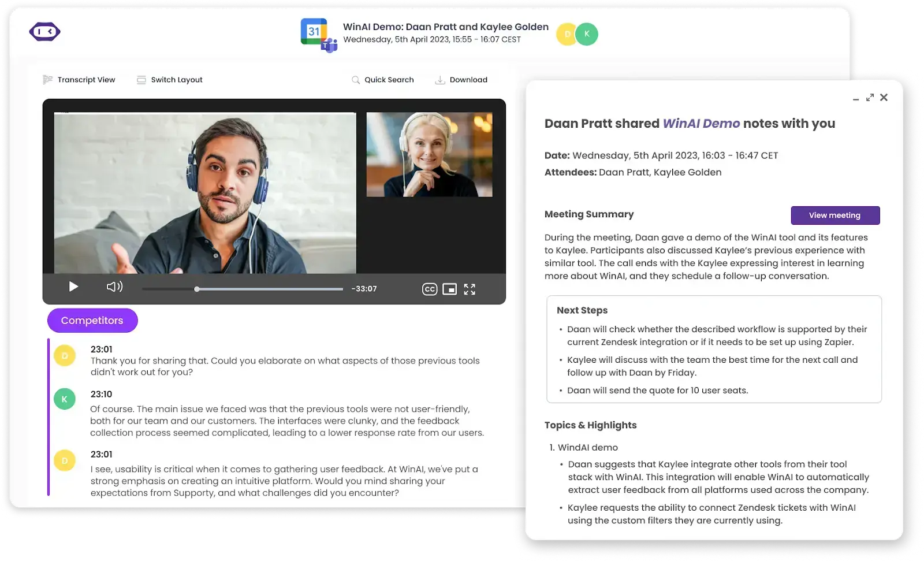Select Kaylee's small video thumbnail
Image resolution: width=924 pixels, height=561 pixels.
click(430, 155)
